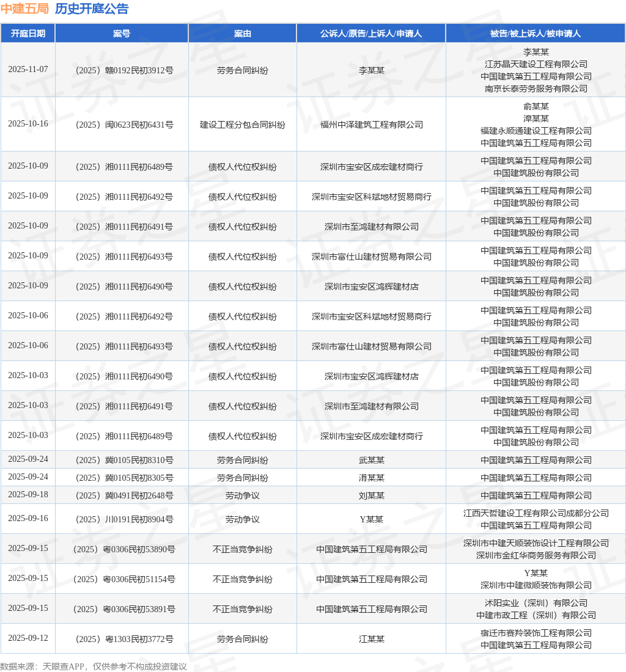
Task: Click case number 冀0105民初8305号
Action: click(124, 478)
